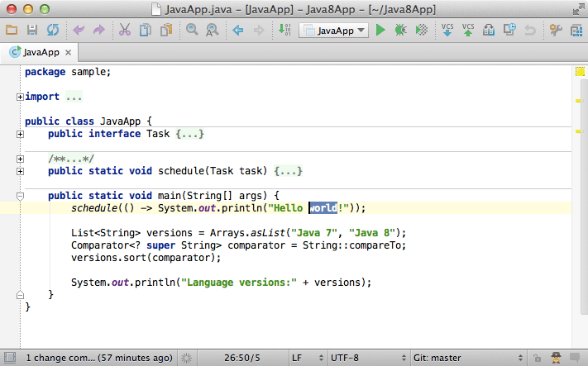
Task: Collapse the main method fold marker
Action: pyautogui.click(x=20, y=197)
